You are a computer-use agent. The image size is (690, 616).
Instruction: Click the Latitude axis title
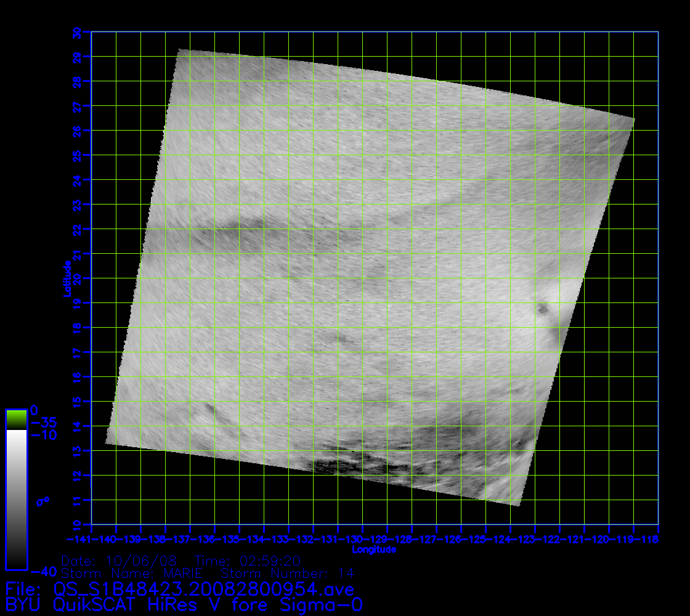pos(66,278)
